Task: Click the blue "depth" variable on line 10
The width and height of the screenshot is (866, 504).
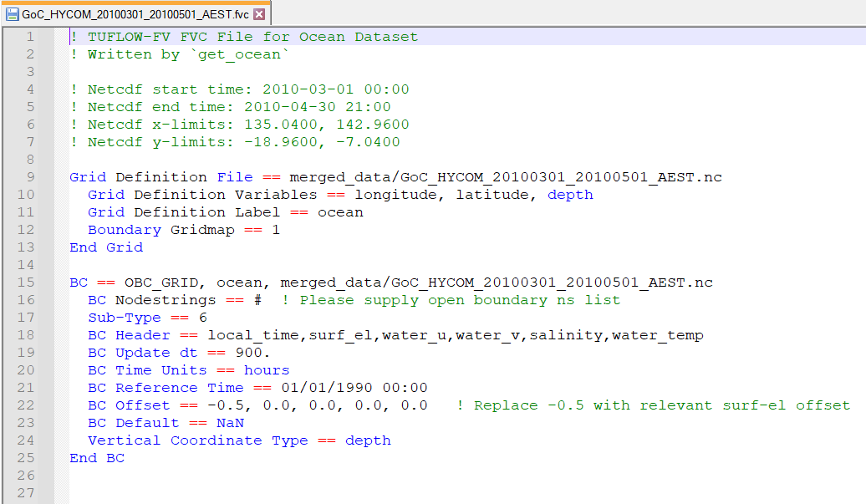Action: click(x=571, y=195)
